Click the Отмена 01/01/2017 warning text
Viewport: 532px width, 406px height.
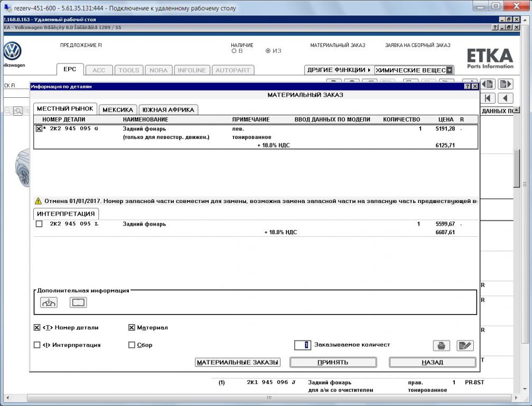pyautogui.click(x=260, y=201)
